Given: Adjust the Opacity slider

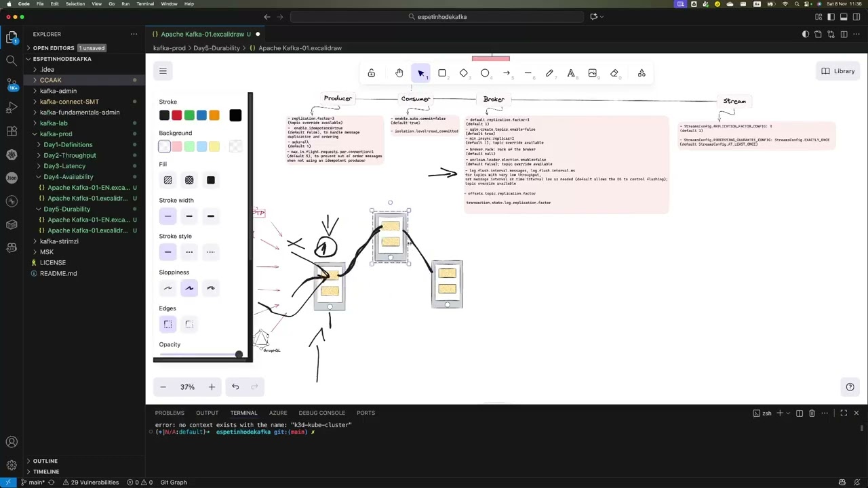Looking at the screenshot, I should pyautogui.click(x=200, y=354).
